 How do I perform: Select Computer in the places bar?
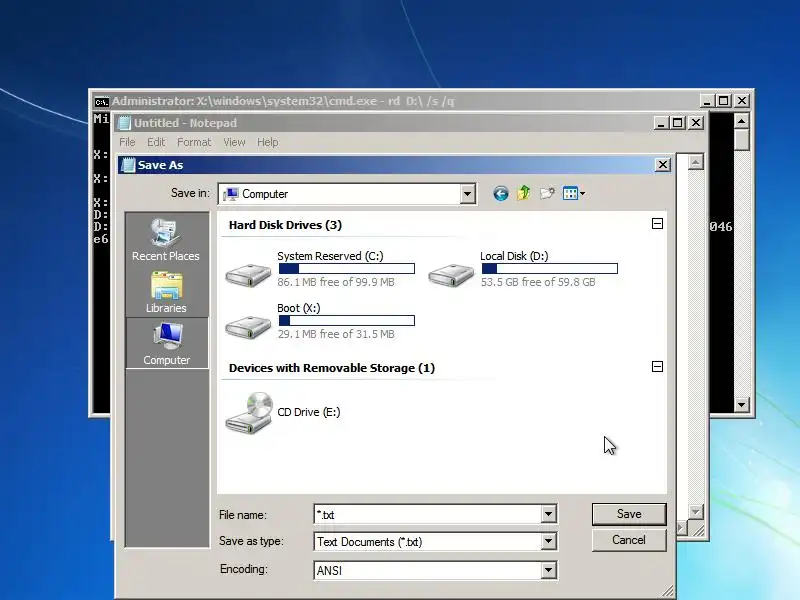(x=166, y=344)
